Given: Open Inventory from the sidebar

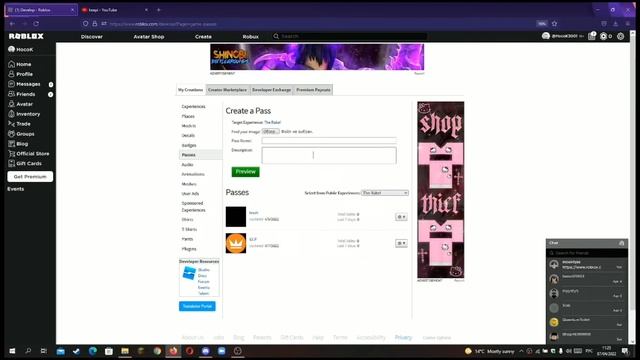Looking at the screenshot, I should click(x=24, y=114).
